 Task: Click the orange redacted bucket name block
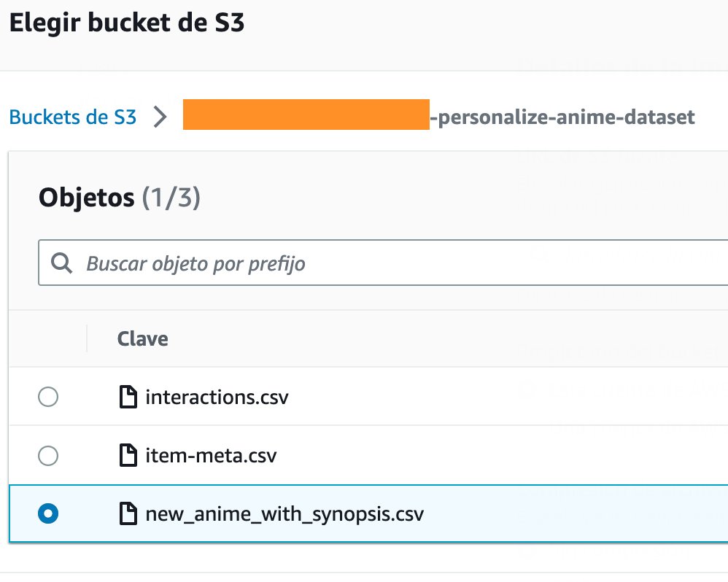(x=306, y=115)
